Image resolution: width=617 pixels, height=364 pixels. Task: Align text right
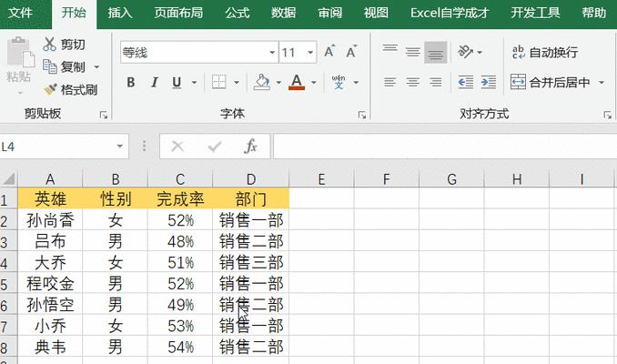point(436,82)
